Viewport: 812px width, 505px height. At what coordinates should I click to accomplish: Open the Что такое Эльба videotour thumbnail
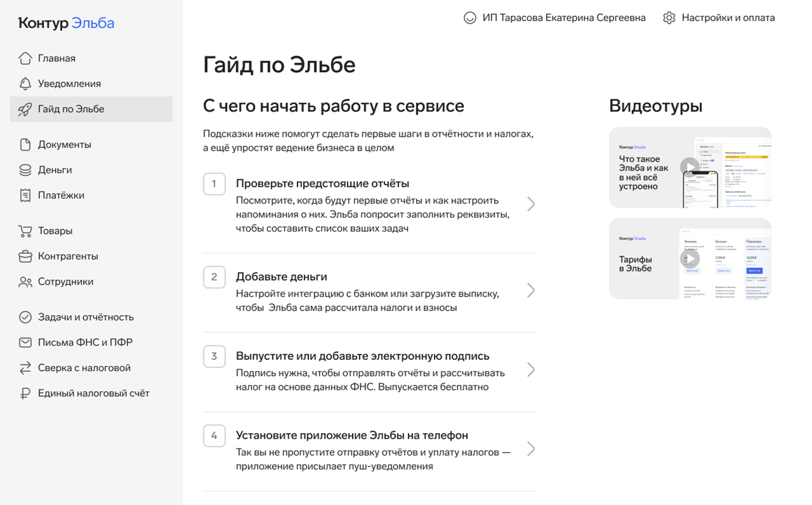pos(690,167)
